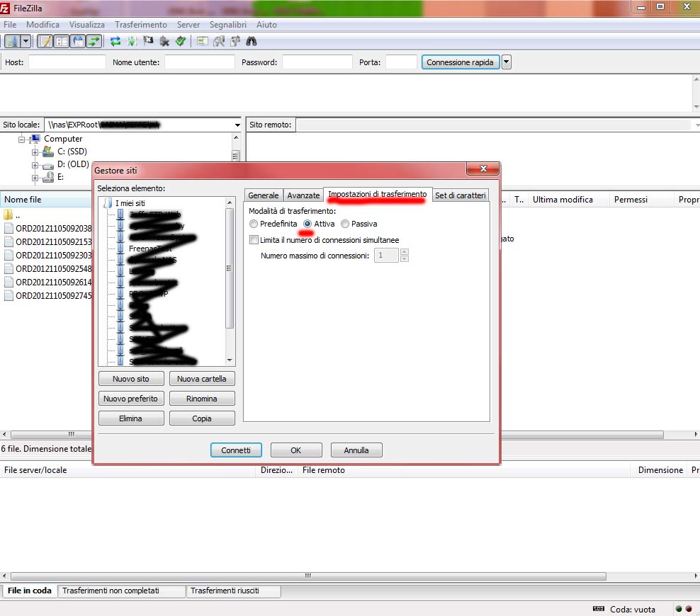The height and width of the screenshot is (616, 700).
Task: Toggle directory comparison icon
Action: click(x=219, y=42)
